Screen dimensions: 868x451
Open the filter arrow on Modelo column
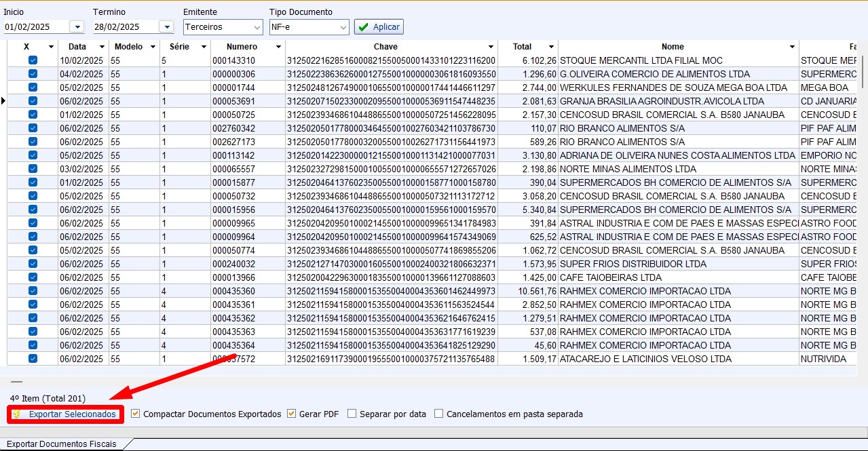tap(152, 47)
